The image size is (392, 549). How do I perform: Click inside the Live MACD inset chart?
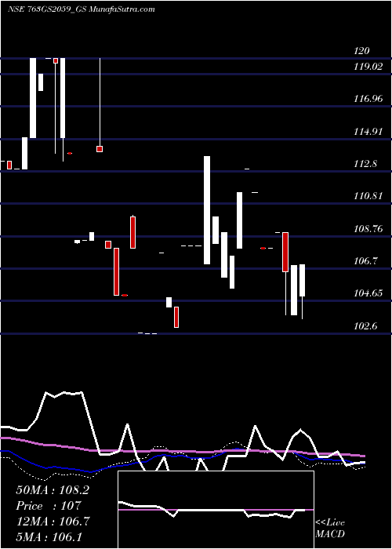[216, 510]
